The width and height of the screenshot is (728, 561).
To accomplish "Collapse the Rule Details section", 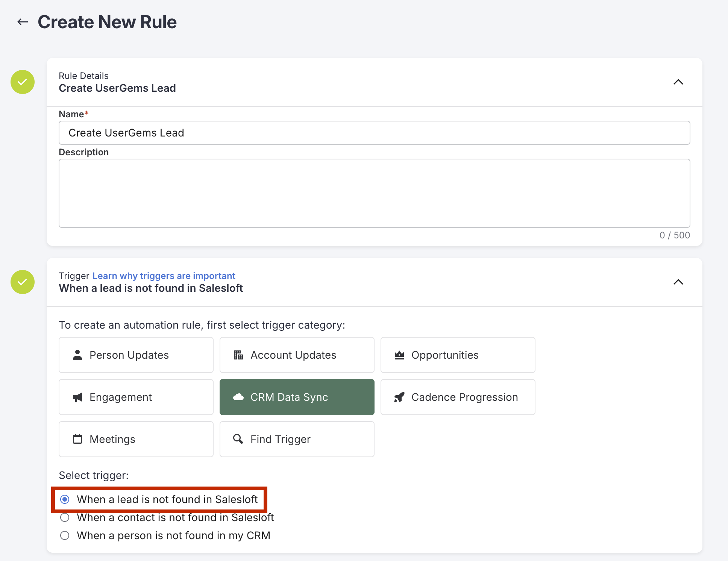I will [678, 82].
